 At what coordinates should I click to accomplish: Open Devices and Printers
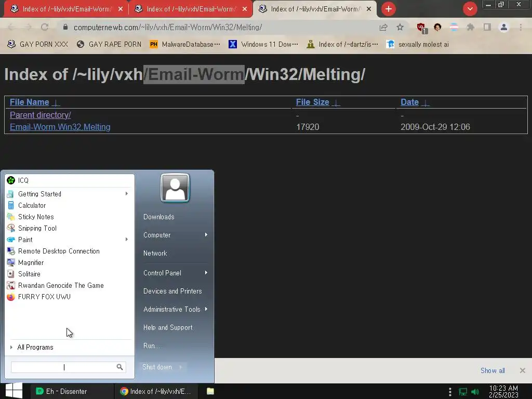[172, 291]
